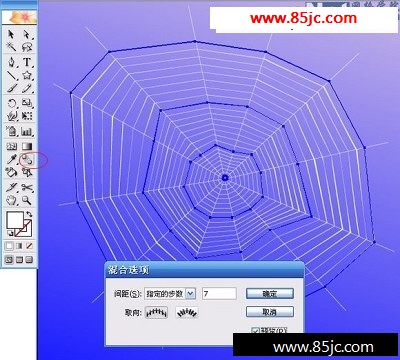Image resolution: width=400 pixels, height=360 pixels.
Task: Swap fill and stroke arrows
Action: tap(29, 214)
